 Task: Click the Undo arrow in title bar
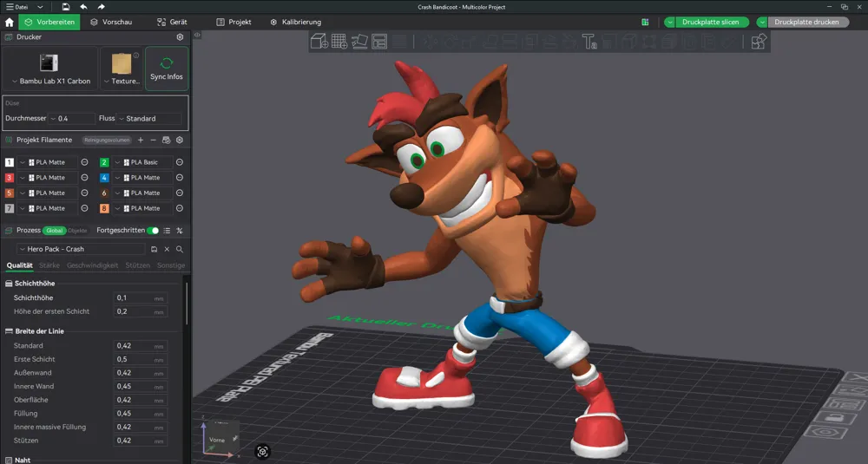[x=83, y=7]
